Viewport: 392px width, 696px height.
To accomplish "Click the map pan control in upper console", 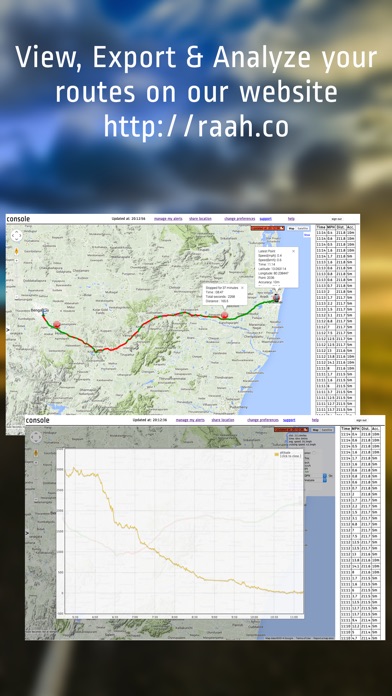I will click(x=16, y=235).
